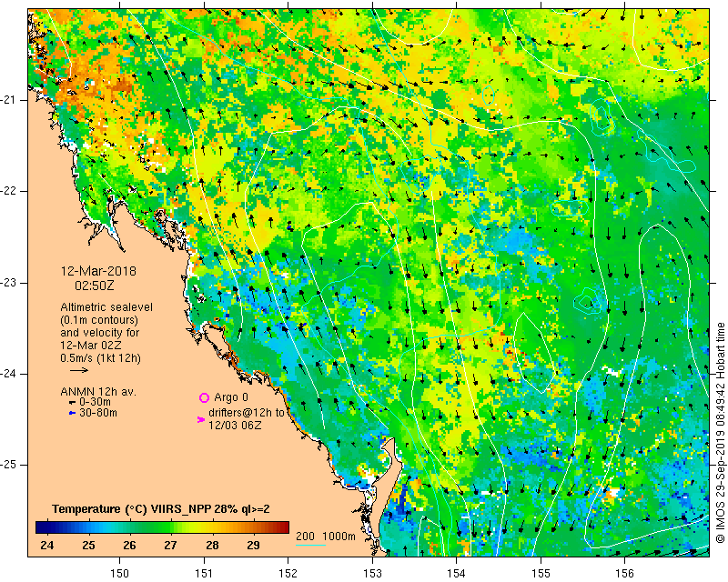Viewport: 728px width, 582px height.
Task: Click the 'ANMN 12h av.' heading
Action: point(98,392)
